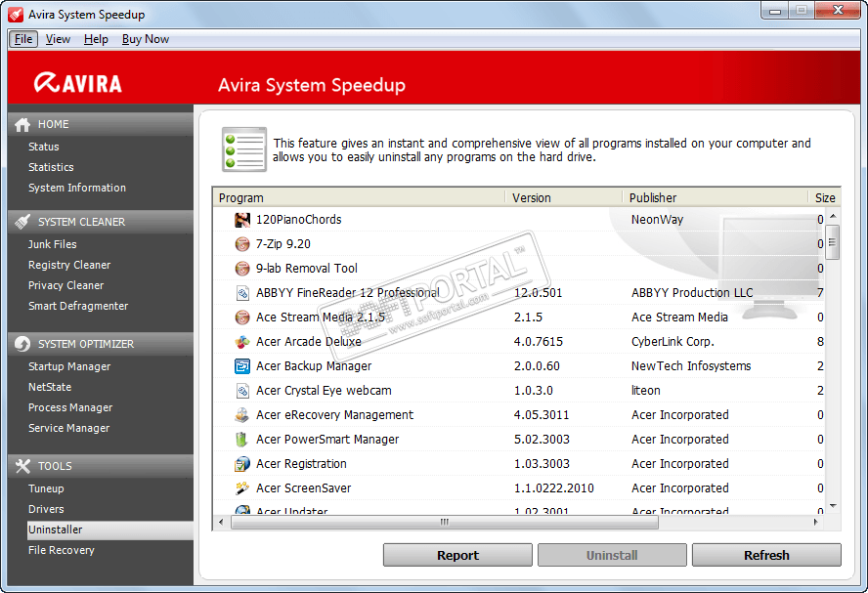Click the 120PianoChords program icon
This screenshot has height=593, width=868.
[x=241, y=220]
